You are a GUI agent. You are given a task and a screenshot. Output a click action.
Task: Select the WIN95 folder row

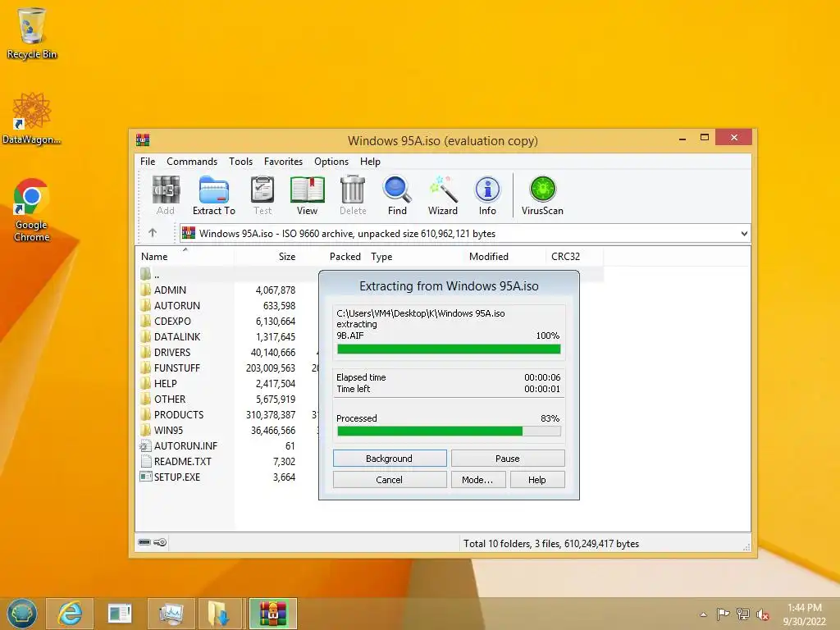click(228, 430)
